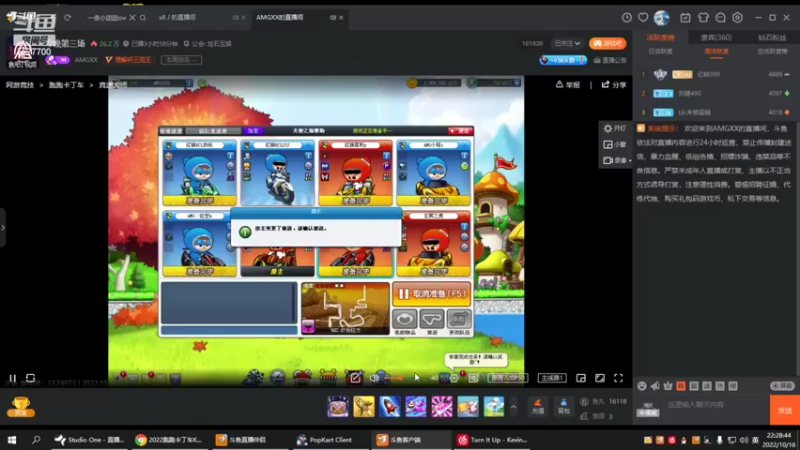Open the daily tasks calendar-check icon

coord(685,18)
